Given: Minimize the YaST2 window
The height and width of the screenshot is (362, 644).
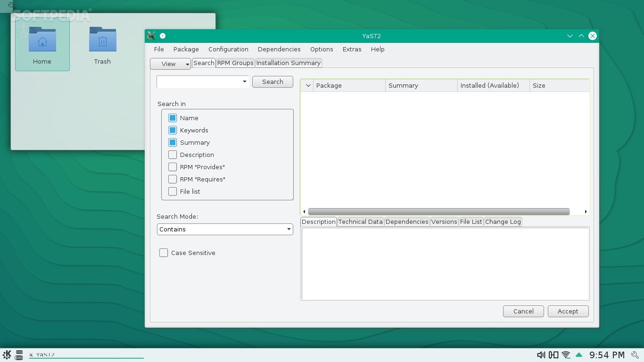Looking at the screenshot, I should 570,36.
